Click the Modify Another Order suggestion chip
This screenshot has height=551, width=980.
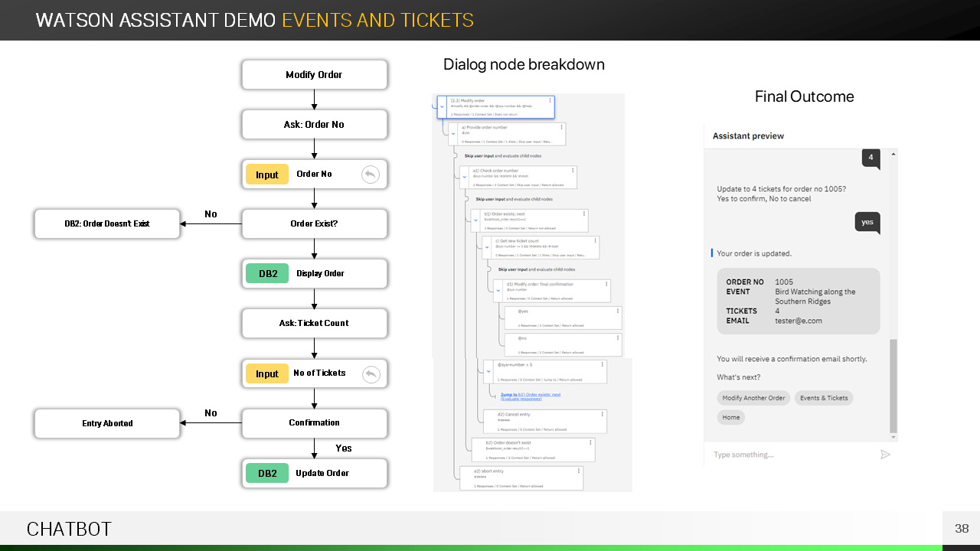pos(753,398)
